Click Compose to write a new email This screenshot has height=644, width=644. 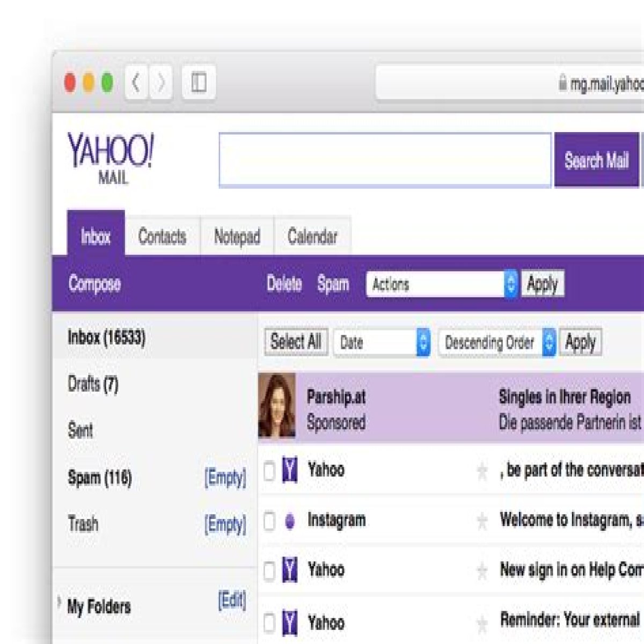pyautogui.click(x=94, y=284)
